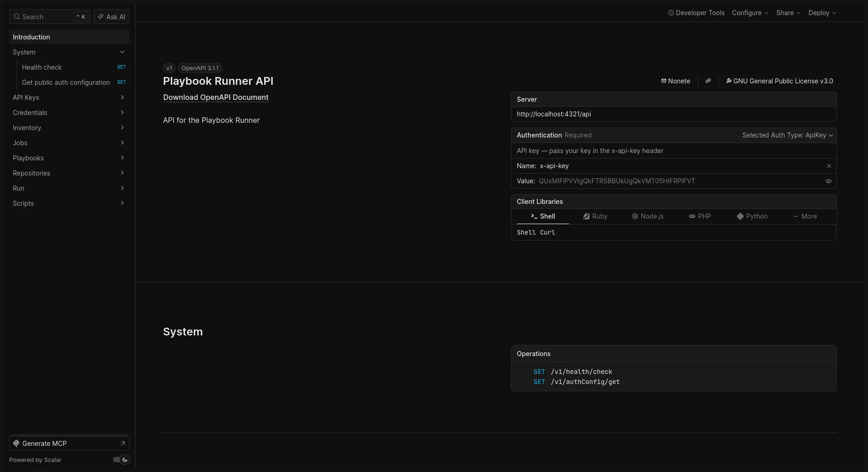
Task: Open GET /v1/authConfig/get operation
Action: tap(577, 382)
